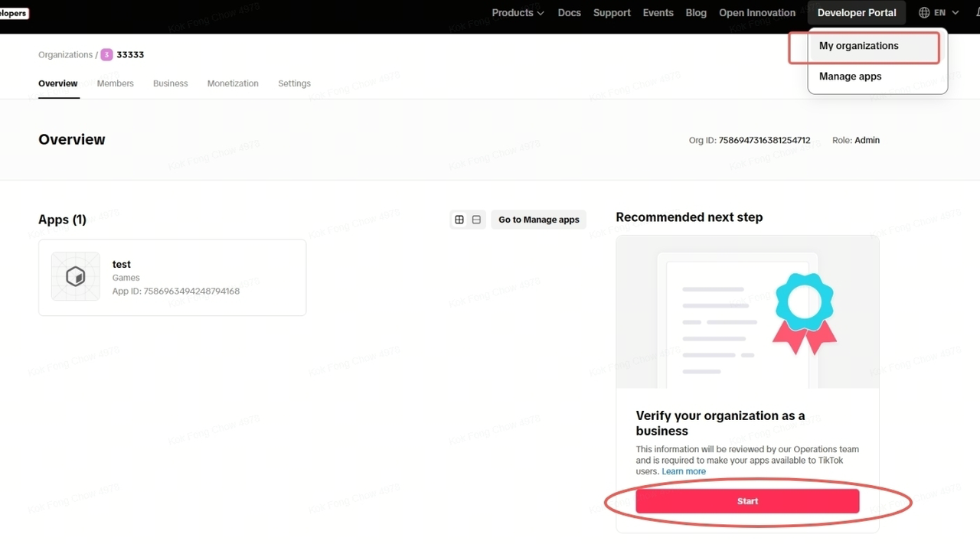Choose Manage apps in the dropdown
The height and width of the screenshot is (544, 980).
[850, 77]
